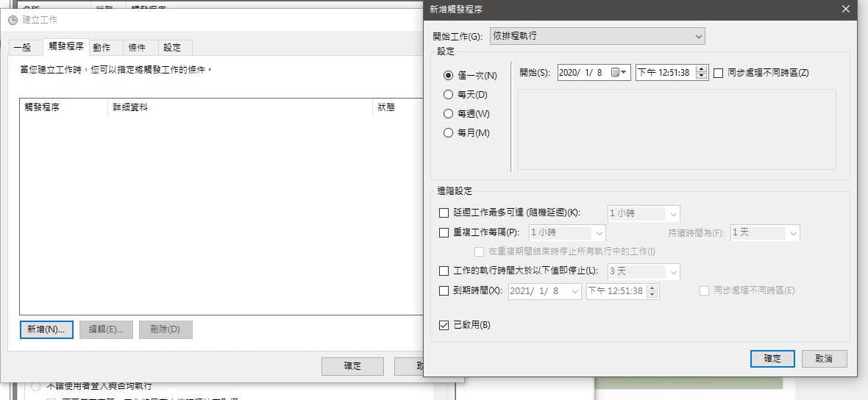Click the 新增(N)... button
Viewport: 868px width, 400px height.
[x=46, y=329]
